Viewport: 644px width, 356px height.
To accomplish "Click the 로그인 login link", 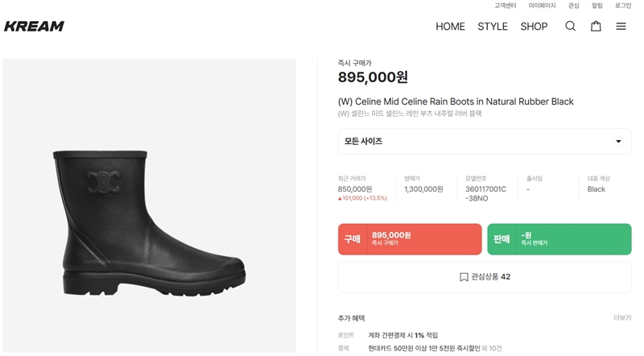I will [x=622, y=6].
